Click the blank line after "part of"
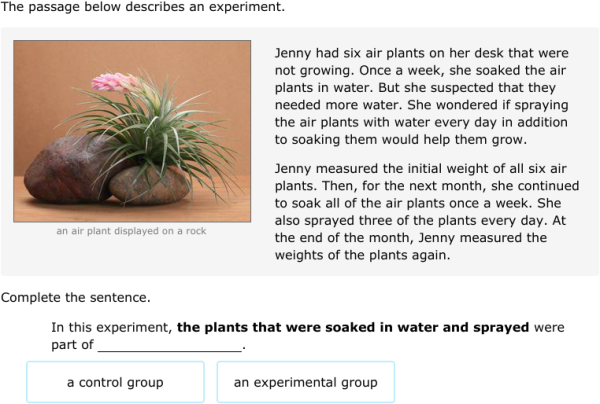The image size is (600, 404). coord(170,346)
